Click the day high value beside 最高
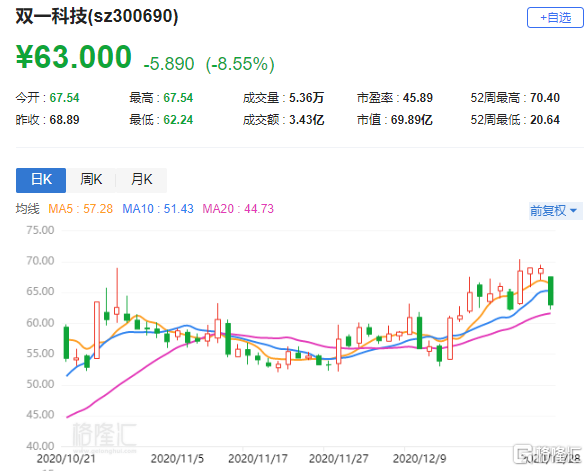Viewport: 588px width, 471px height. pos(178,98)
